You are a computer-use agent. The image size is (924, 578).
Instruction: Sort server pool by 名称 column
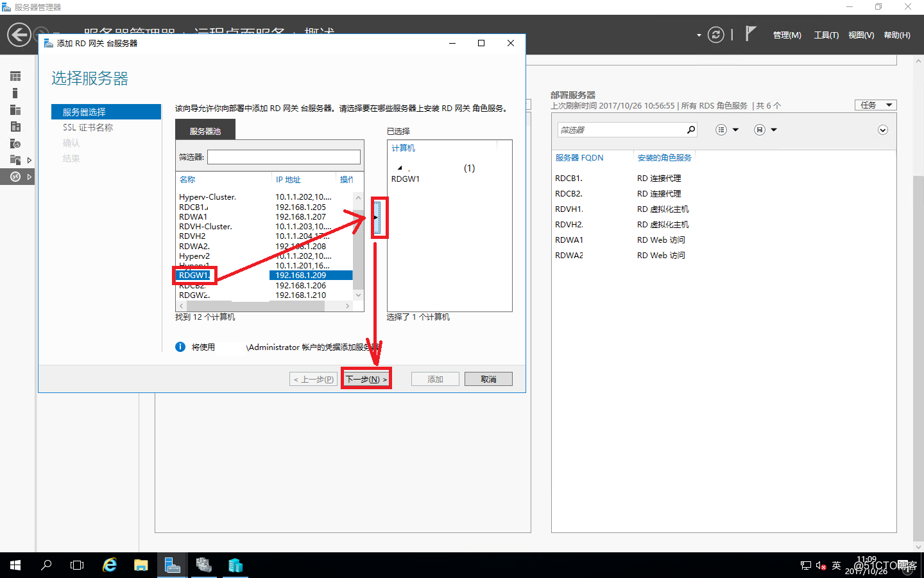tap(187, 179)
